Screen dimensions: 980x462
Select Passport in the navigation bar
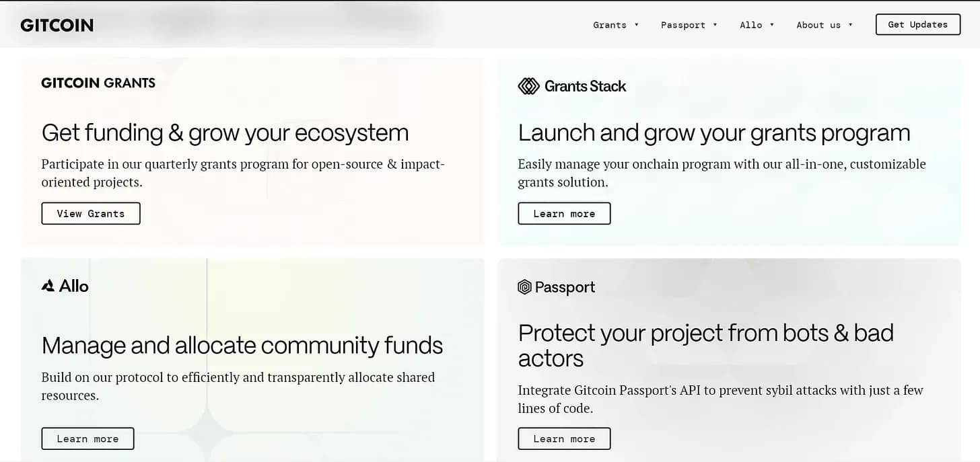click(x=683, y=25)
